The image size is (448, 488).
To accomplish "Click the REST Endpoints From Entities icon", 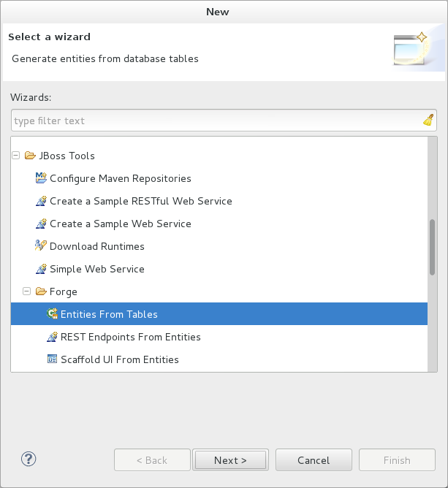I will (x=52, y=337).
